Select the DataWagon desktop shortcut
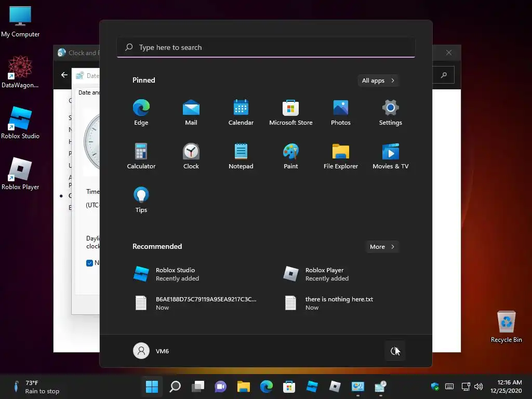The image size is (532, 399). (20, 72)
